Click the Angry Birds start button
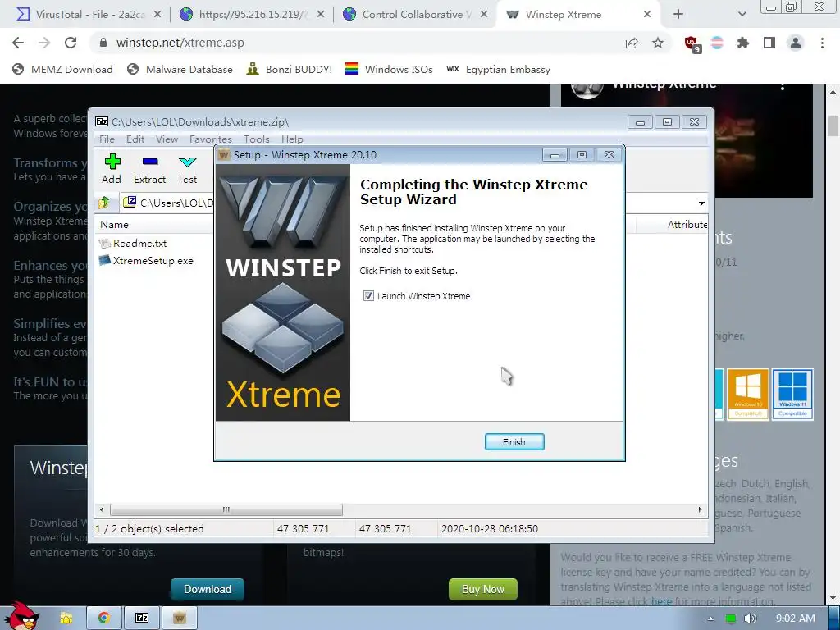The image size is (840, 630). click(21, 617)
